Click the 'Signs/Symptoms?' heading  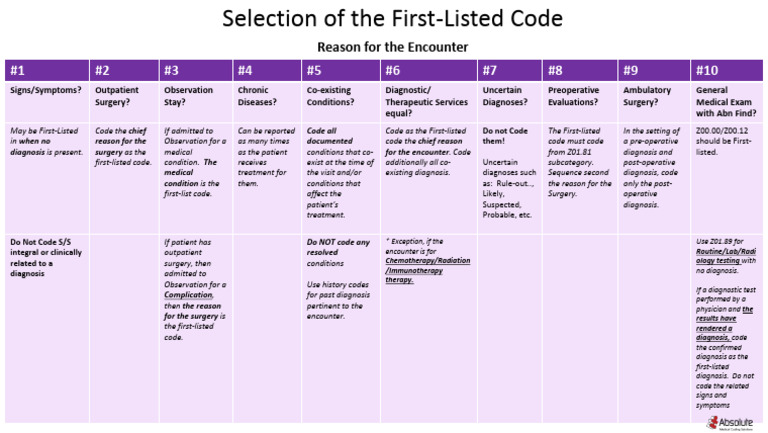pyautogui.click(x=42, y=89)
